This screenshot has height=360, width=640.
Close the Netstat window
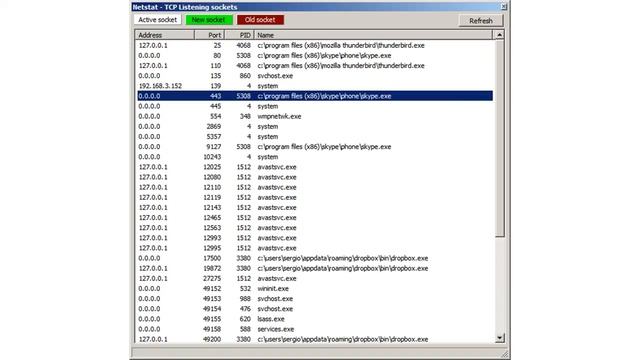[504, 7]
